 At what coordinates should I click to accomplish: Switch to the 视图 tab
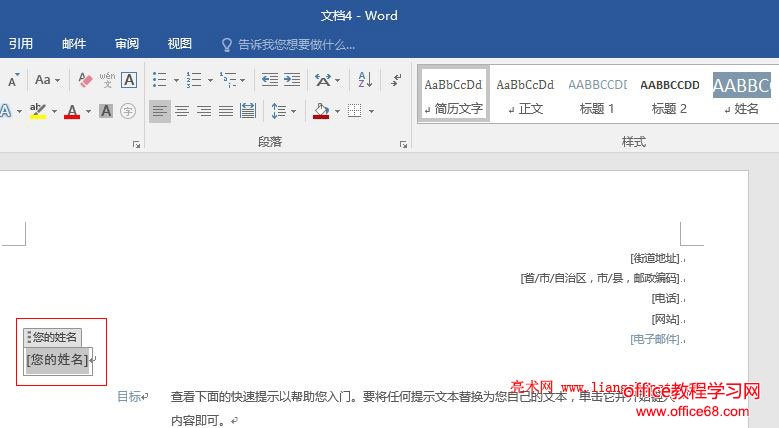coord(179,44)
